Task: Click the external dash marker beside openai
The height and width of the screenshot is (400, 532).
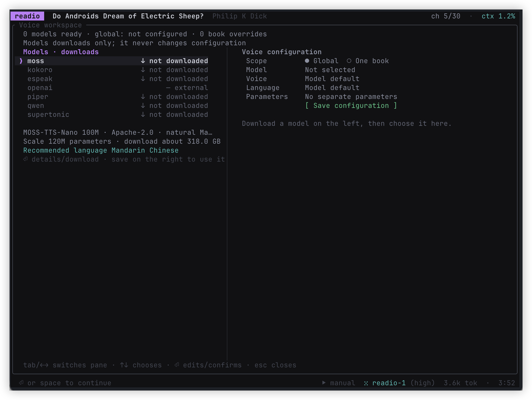Action: point(168,88)
